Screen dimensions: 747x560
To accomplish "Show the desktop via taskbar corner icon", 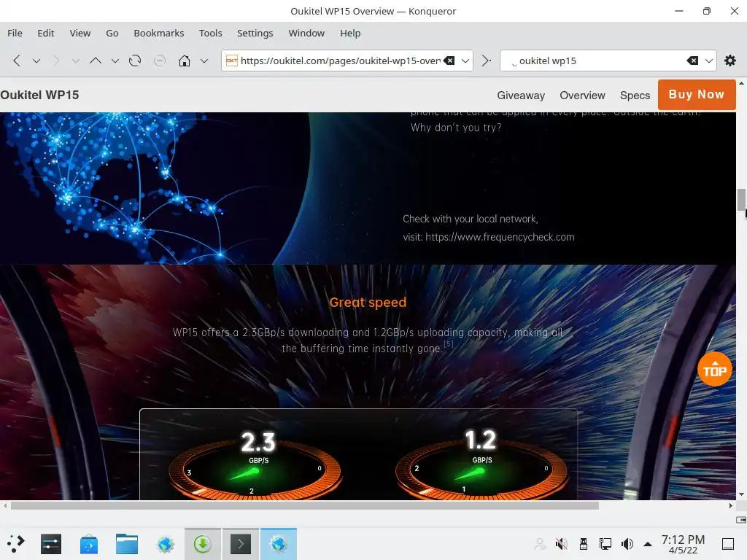I will click(x=728, y=544).
